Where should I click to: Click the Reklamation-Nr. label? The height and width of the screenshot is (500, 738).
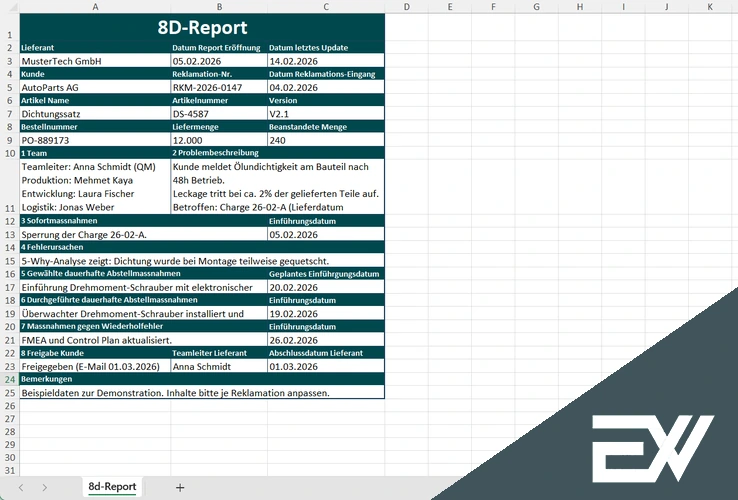(x=202, y=74)
